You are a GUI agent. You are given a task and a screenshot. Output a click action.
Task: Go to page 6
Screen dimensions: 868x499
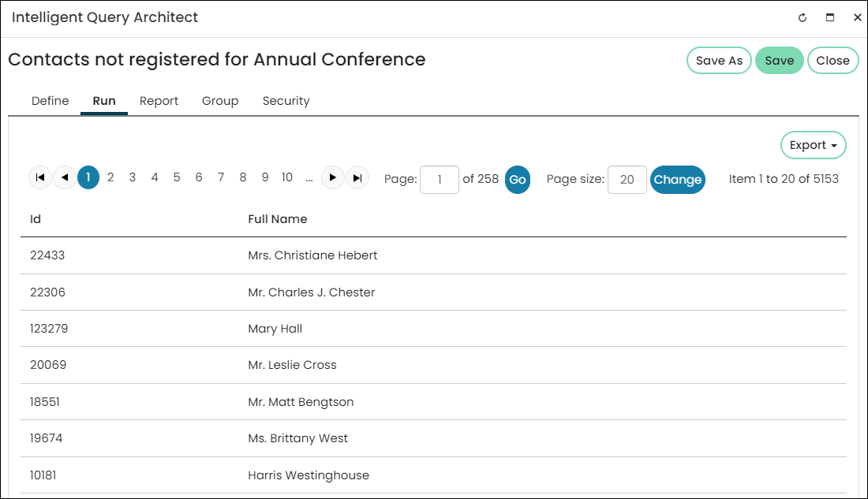[199, 177]
